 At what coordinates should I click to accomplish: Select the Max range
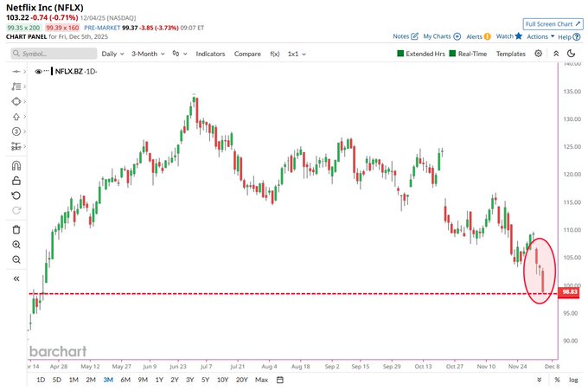261,380
